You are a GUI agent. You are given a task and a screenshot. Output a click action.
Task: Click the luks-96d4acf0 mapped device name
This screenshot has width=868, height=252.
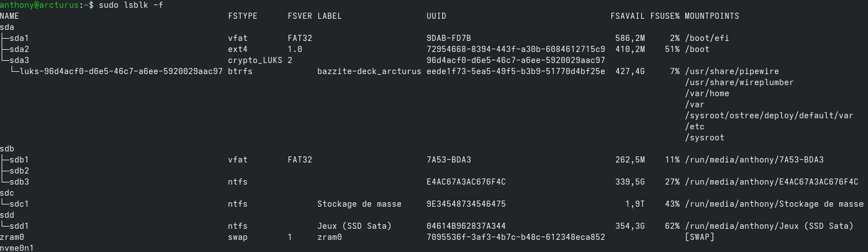pyautogui.click(x=121, y=71)
